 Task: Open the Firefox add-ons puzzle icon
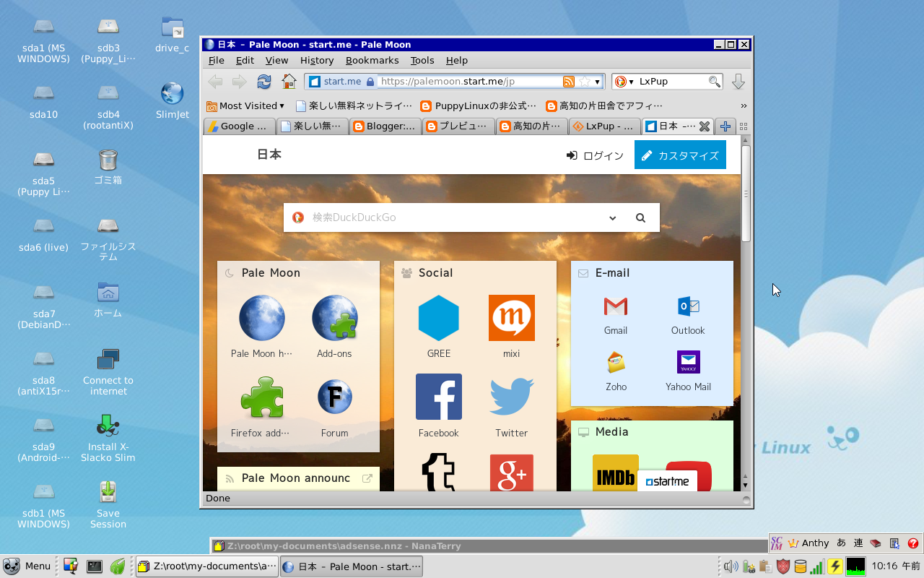point(261,398)
